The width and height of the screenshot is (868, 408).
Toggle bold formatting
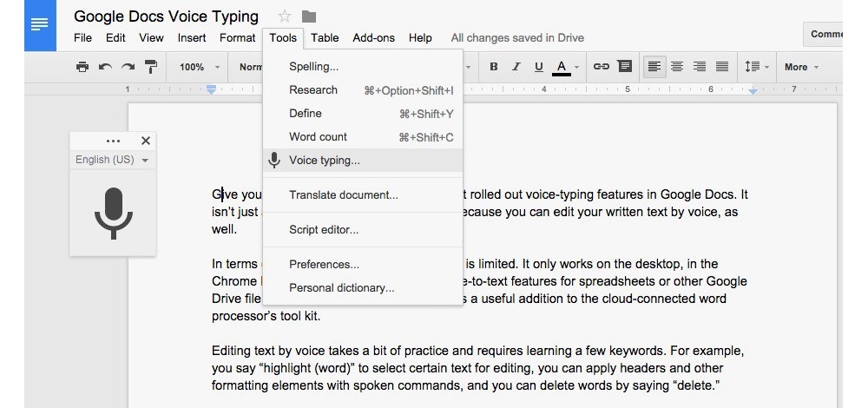[494, 67]
